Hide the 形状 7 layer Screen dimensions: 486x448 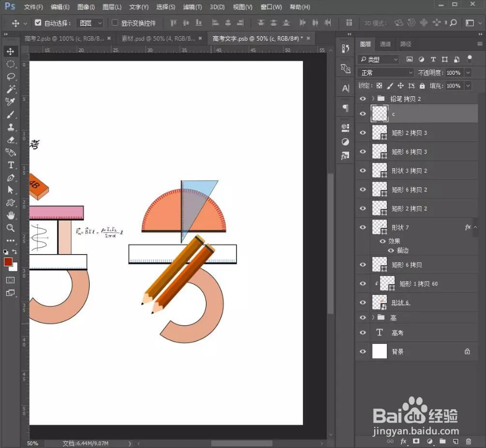(x=362, y=227)
